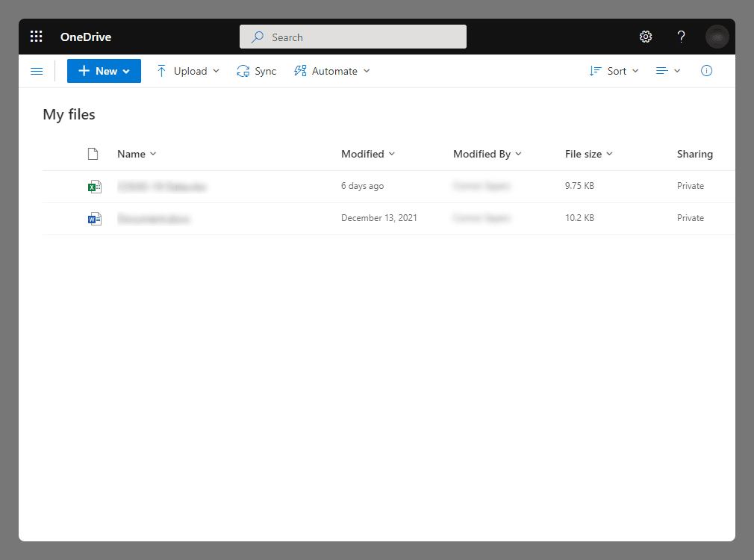Open the Settings gear

645,37
